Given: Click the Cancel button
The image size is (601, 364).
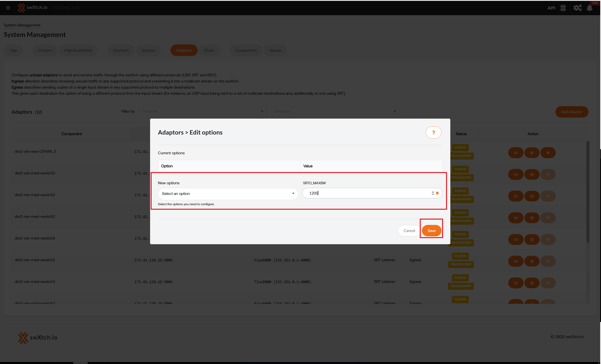Looking at the screenshot, I should [x=409, y=231].
